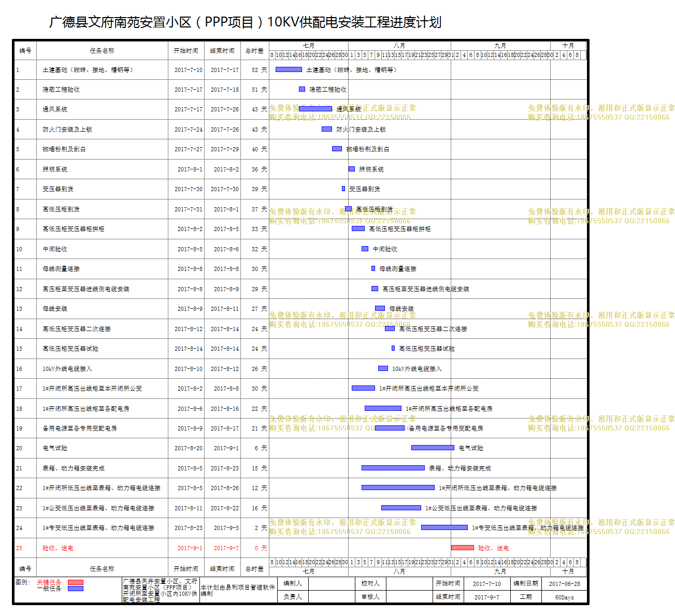Click the blue 一般任务 legend swatch

coord(76,589)
